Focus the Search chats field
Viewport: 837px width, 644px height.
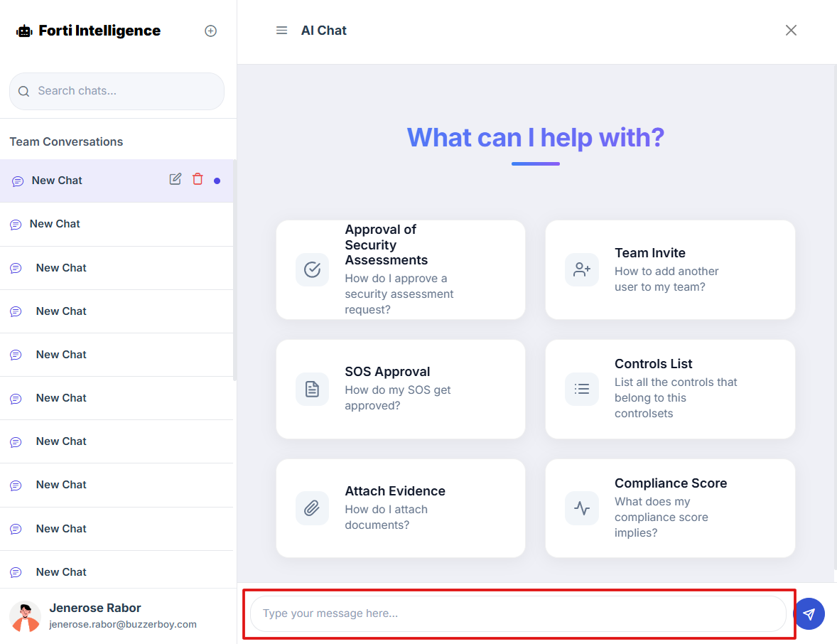coord(117,91)
